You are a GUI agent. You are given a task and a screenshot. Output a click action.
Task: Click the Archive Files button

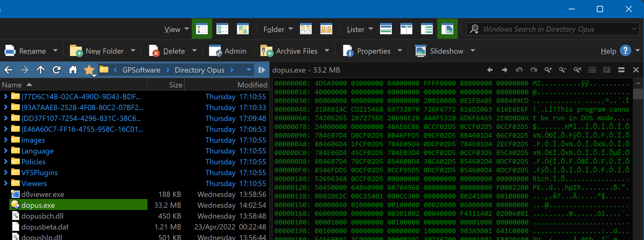[289, 51]
